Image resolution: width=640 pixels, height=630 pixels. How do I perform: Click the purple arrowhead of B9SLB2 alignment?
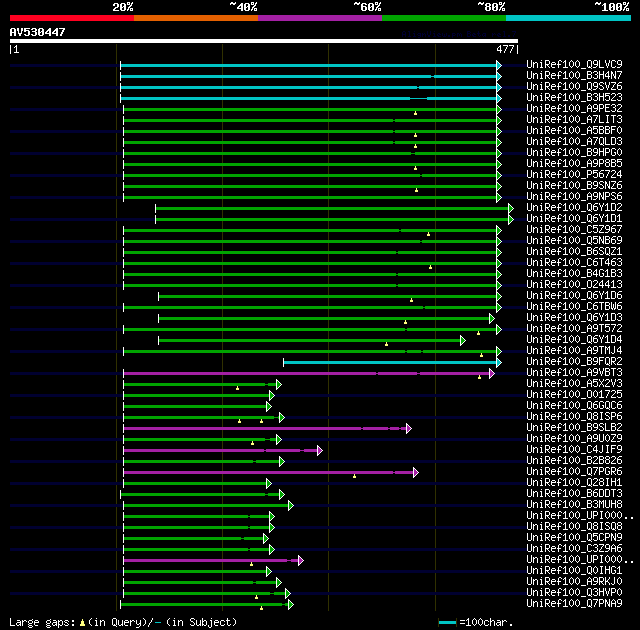(x=409, y=428)
